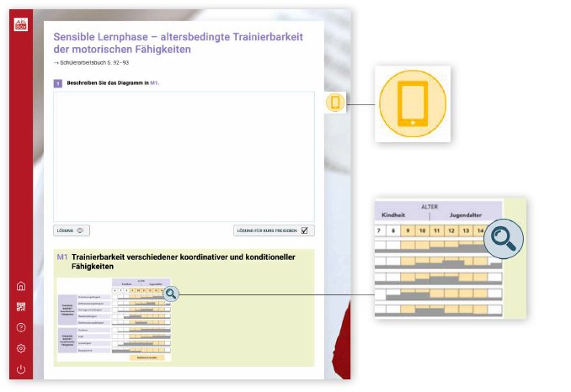Click the large yellow smartphone icon
571x392 pixels.
point(413,103)
